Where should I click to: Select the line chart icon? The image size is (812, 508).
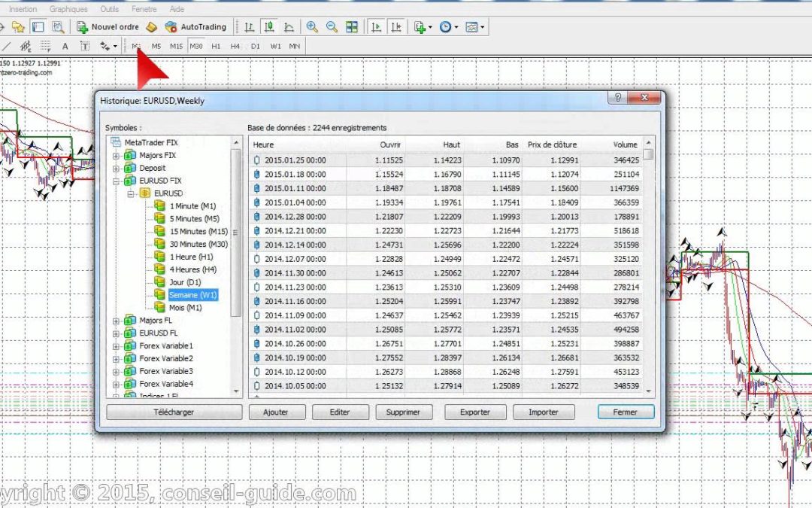(289, 27)
